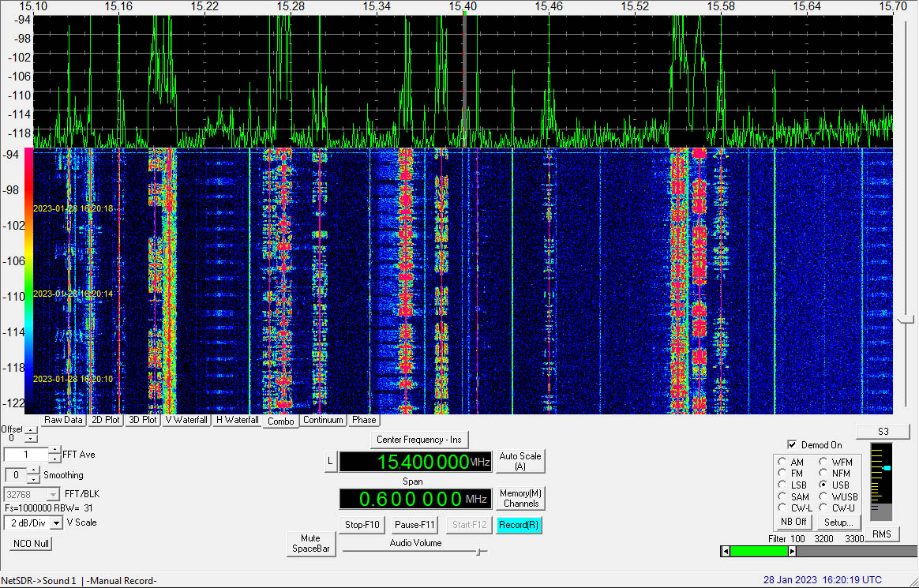Pause capture with Pause-F11

[x=415, y=525]
